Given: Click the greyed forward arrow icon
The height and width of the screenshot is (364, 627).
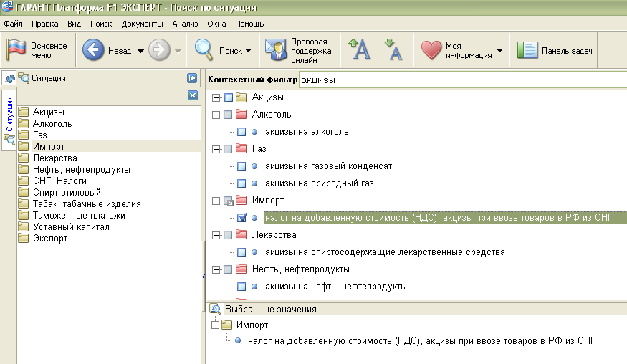Looking at the screenshot, I should (159, 50).
